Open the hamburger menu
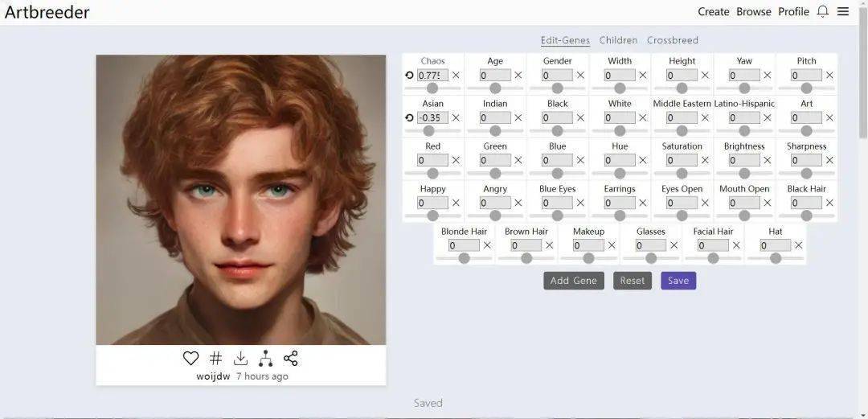This screenshot has width=868, height=419. [x=843, y=11]
